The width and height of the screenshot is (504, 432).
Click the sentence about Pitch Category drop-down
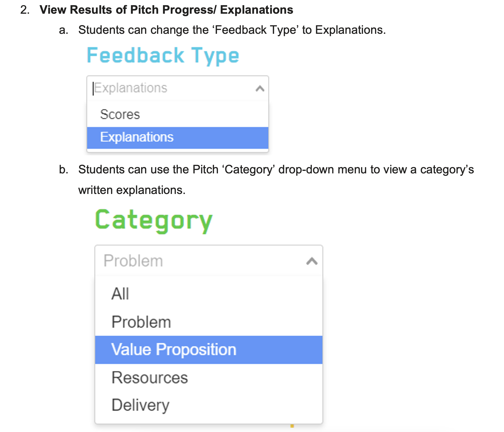click(x=276, y=169)
